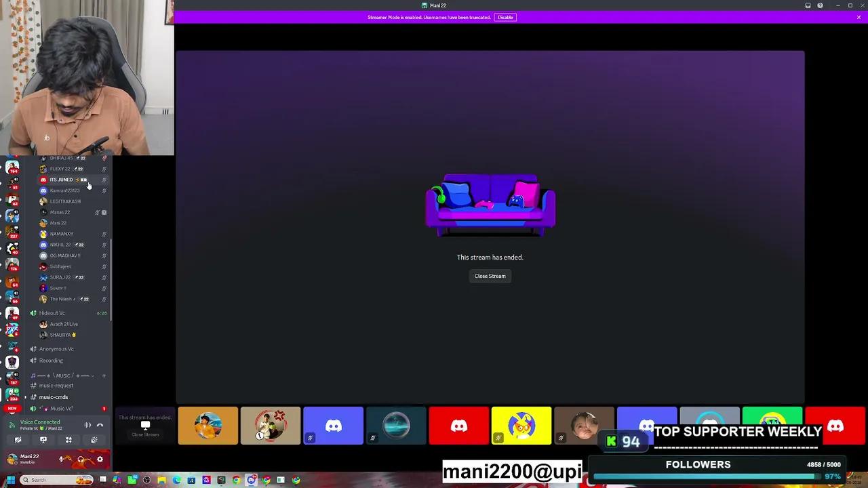Click the Windows taskbar search box
This screenshot has width=868, height=488.
tap(56, 480)
